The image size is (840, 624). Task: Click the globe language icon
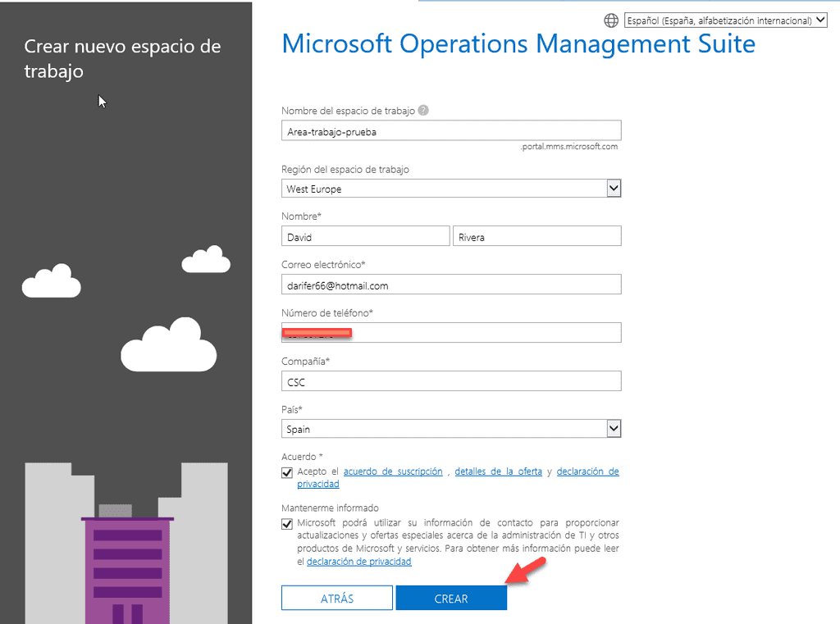tap(611, 20)
